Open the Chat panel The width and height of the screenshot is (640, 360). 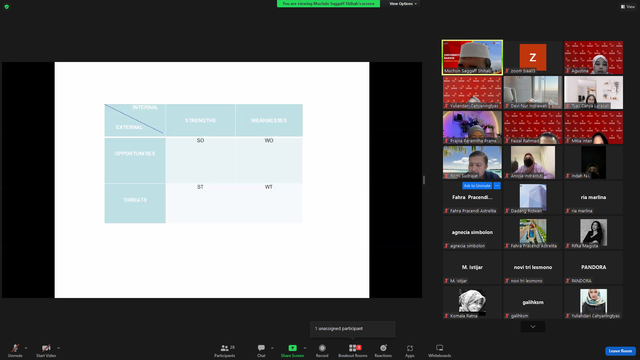pyautogui.click(x=261, y=350)
